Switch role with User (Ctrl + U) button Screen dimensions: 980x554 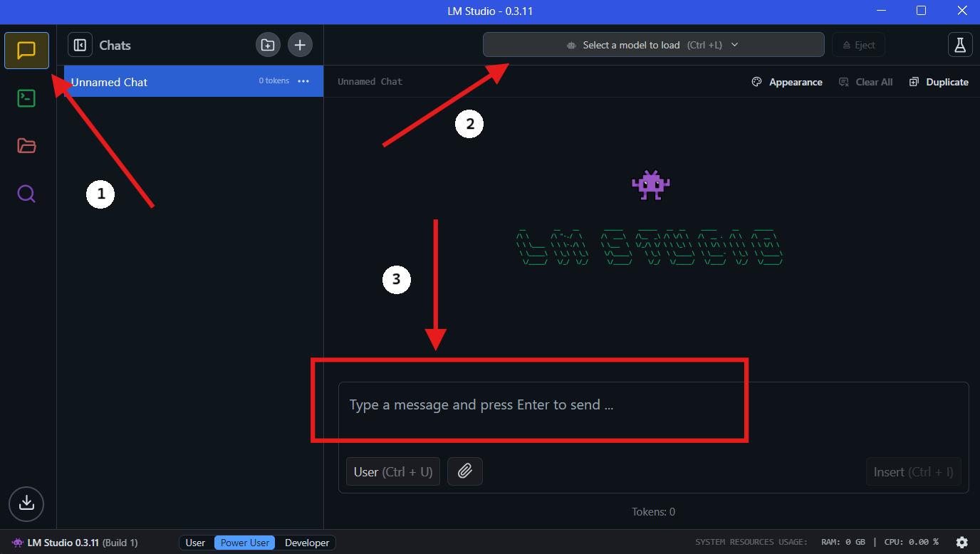click(x=393, y=471)
